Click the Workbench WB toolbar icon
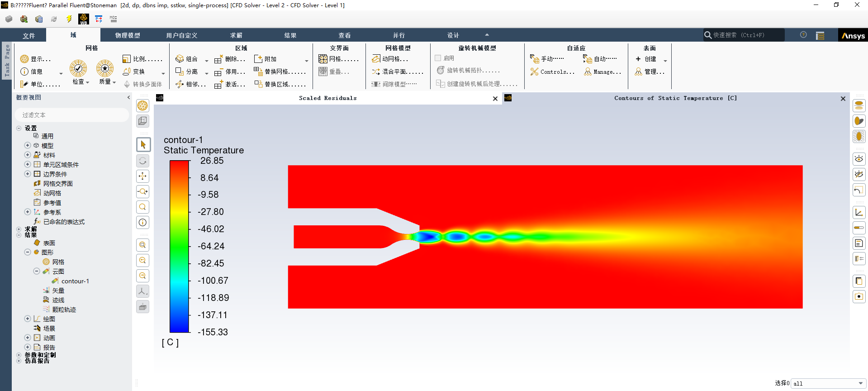868x391 pixels. pyautogui.click(x=84, y=19)
